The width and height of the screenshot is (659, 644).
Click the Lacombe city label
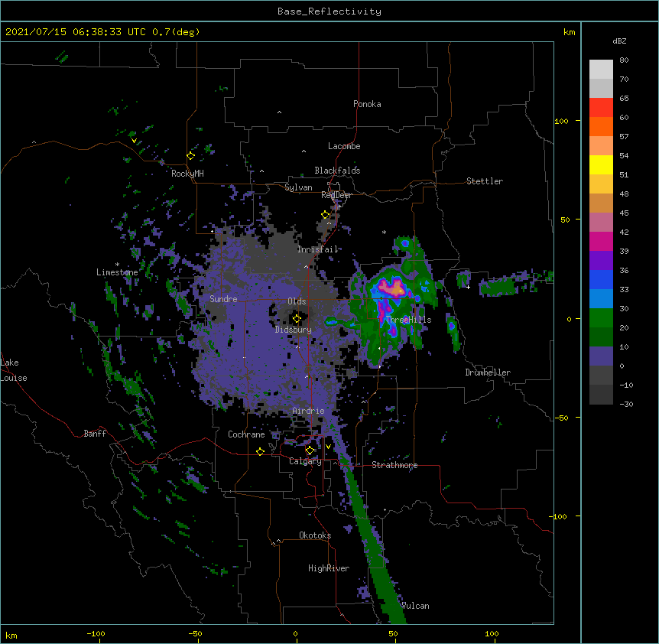(344, 146)
